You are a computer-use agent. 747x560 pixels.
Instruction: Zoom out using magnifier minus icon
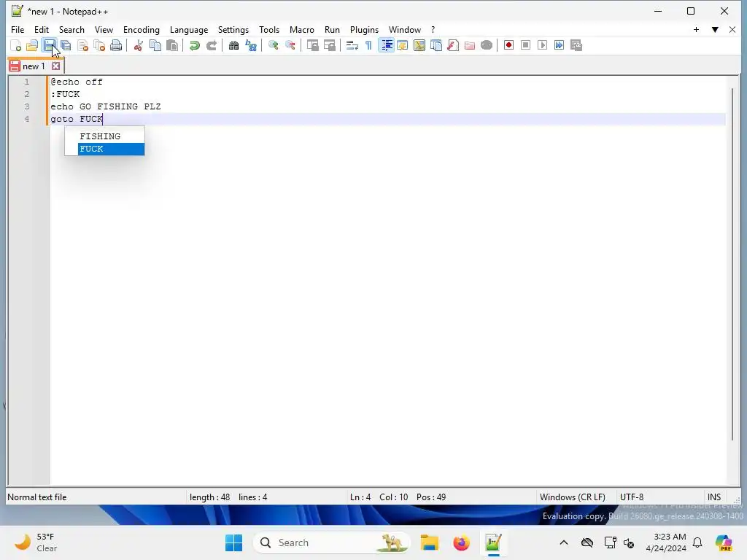[290, 46]
